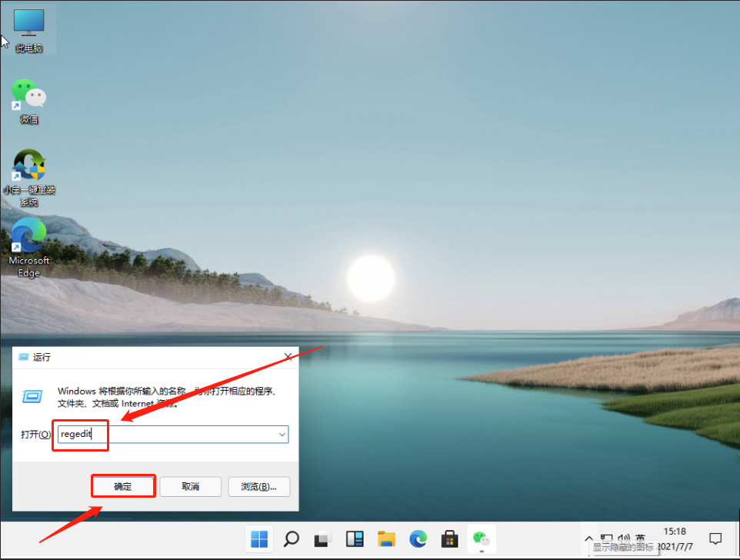The width and height of the screenshot is (740, 560).
Task: Switch to WeChat on the taskbar
Action: tap(482, 538)
